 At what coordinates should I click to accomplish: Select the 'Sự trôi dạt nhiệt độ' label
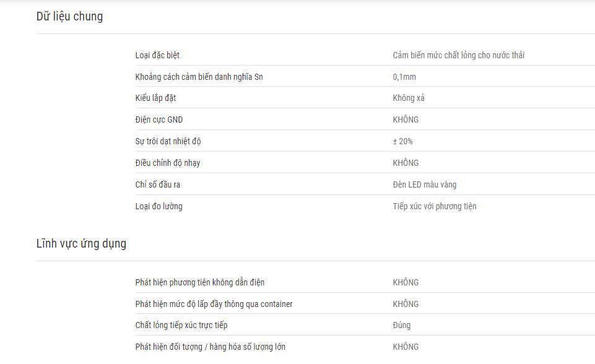click(168, 142)
